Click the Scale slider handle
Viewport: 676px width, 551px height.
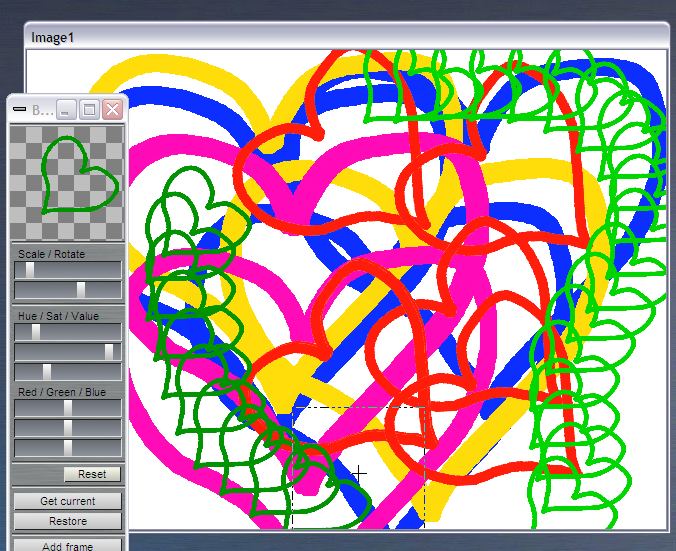(30, 270)
